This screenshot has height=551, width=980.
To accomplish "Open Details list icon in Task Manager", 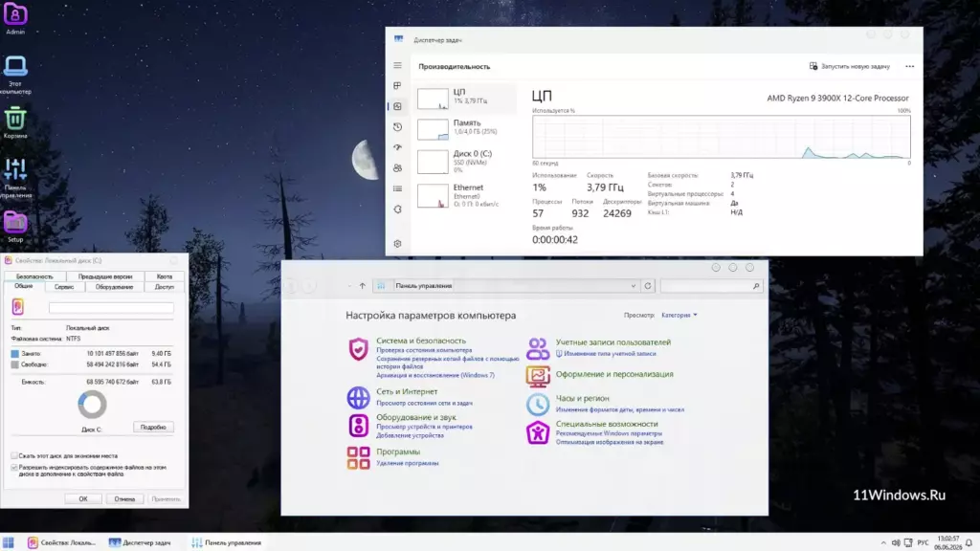I will click(397, 188).
